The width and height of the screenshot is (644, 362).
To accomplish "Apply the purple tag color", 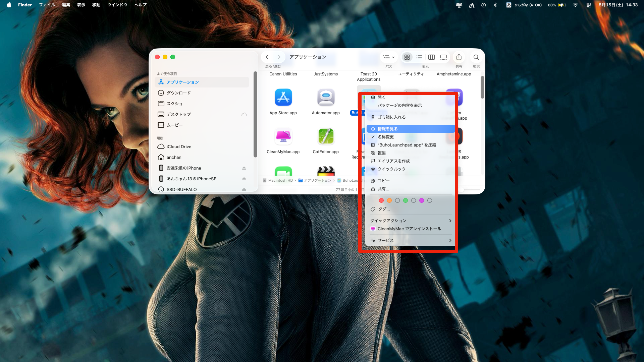I will (x=422, y=200).
